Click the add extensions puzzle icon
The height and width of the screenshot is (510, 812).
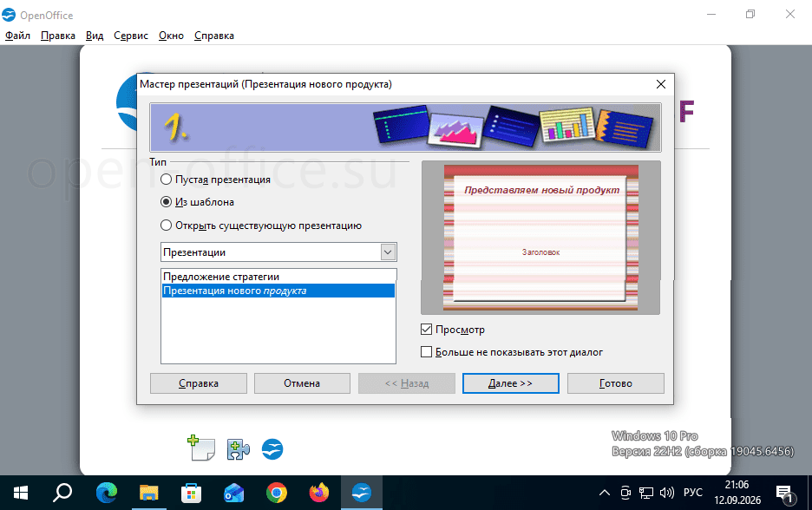pyautogui.click(x=239, y=449)
